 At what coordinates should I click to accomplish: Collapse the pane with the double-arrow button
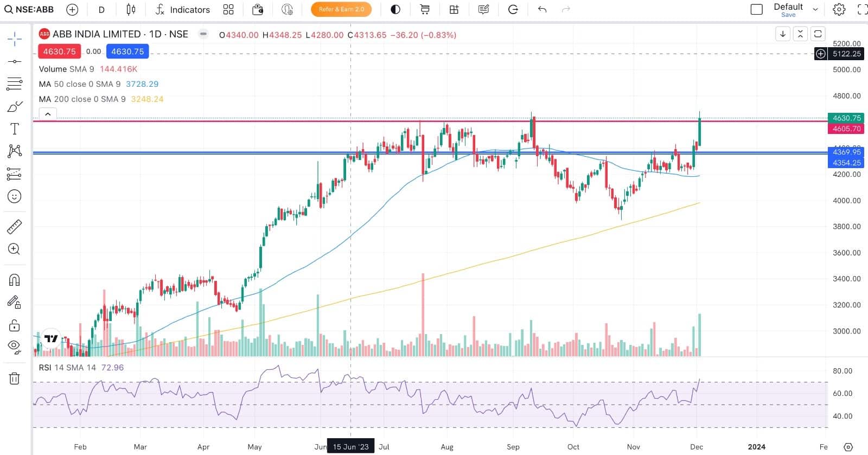[x=800, y=34]
